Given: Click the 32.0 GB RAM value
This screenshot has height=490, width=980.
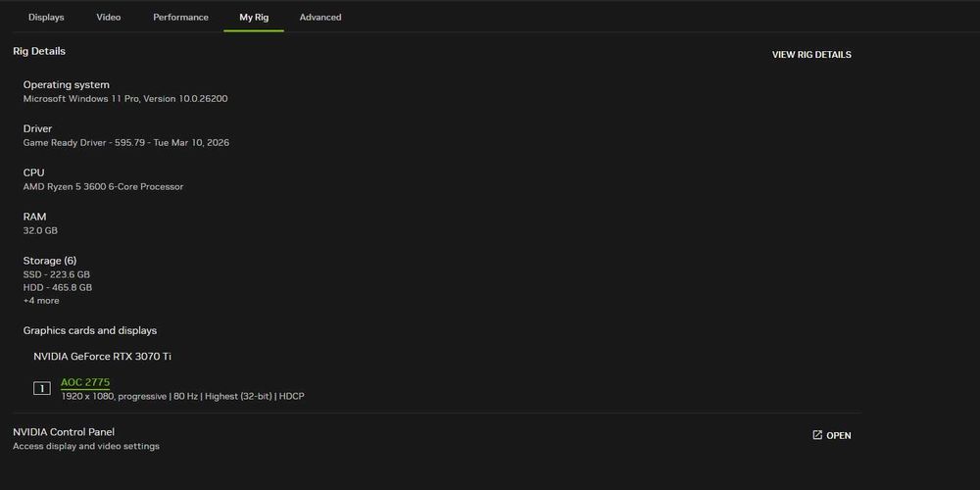Looking at the screenshot, I should pyautogui.click(x=40, y=230).
